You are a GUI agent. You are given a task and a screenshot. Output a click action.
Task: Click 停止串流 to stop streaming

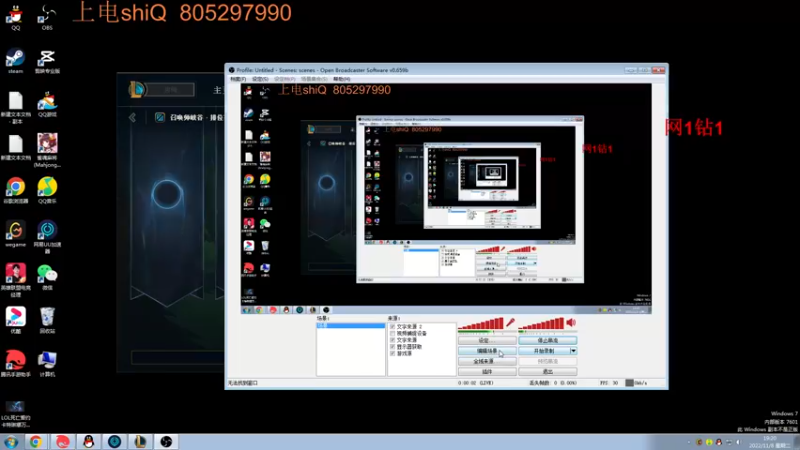(x=547, y=340)
